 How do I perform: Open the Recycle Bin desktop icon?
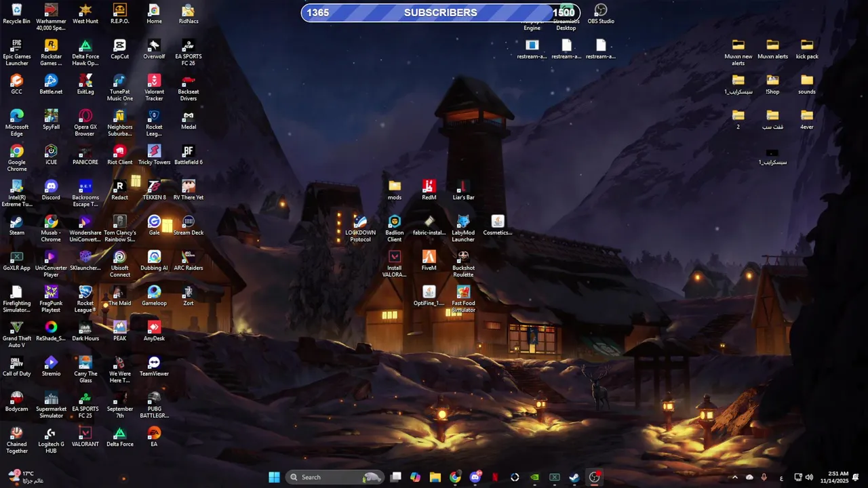click(x=17, y=14)
